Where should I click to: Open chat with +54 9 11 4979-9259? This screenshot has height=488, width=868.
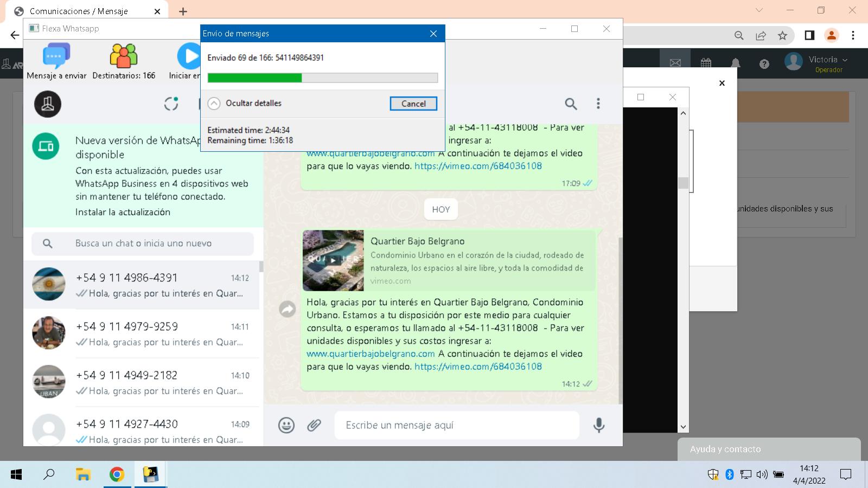pos(141,334)
